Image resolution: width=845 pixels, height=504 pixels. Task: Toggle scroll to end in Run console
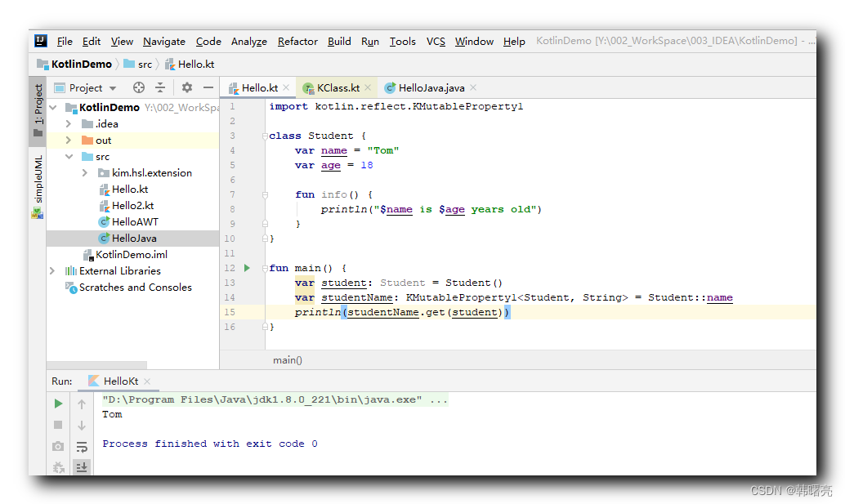[x=82, y=467]
